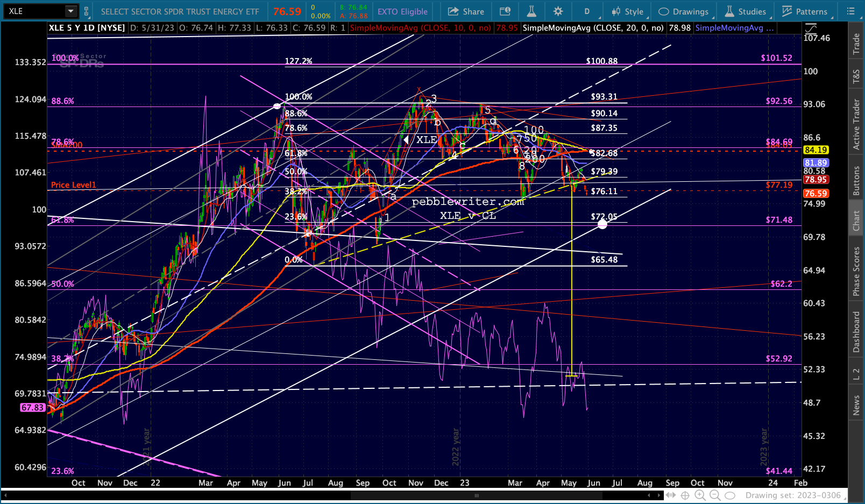Click the Price Level1 label

pos(74,185)
